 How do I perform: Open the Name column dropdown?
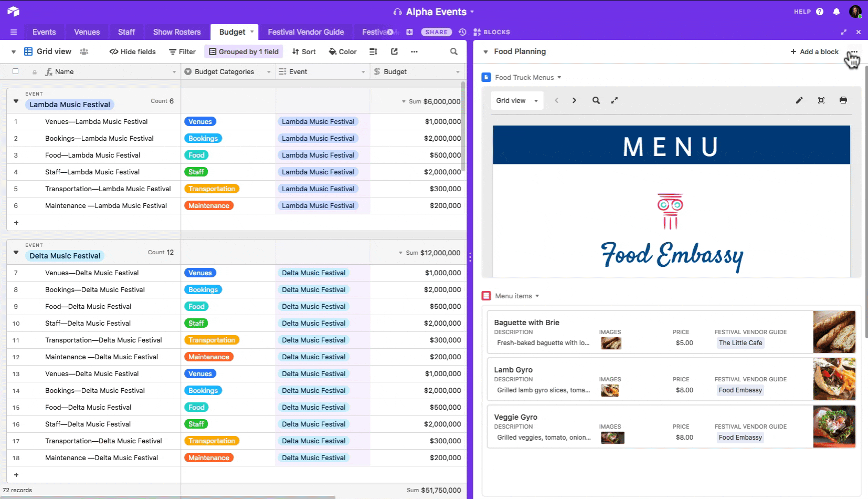click(x=174, y=72)
